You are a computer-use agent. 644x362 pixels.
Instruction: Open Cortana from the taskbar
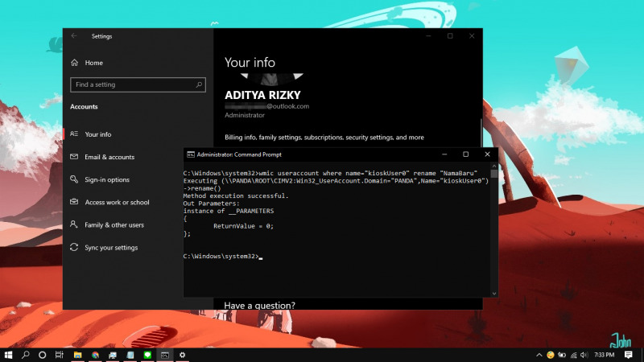click(x=43, y=355)
